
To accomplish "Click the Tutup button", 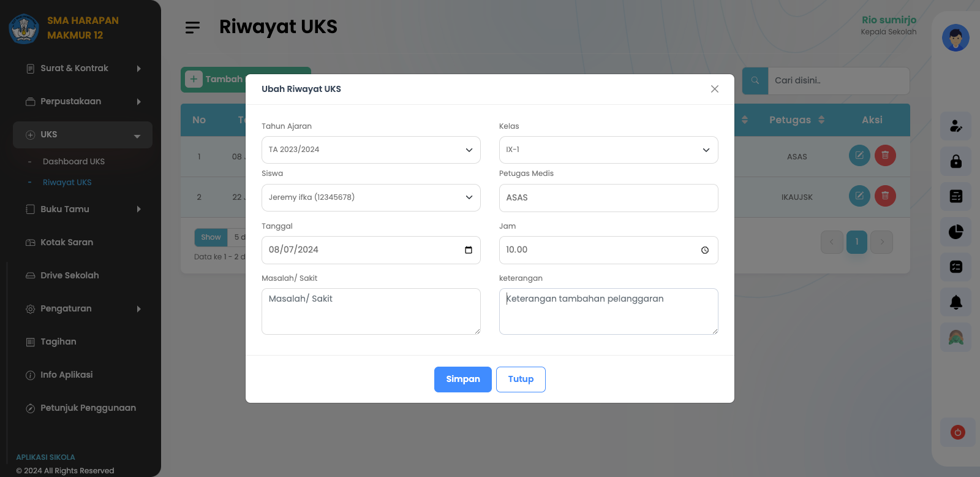I will 521,380.
